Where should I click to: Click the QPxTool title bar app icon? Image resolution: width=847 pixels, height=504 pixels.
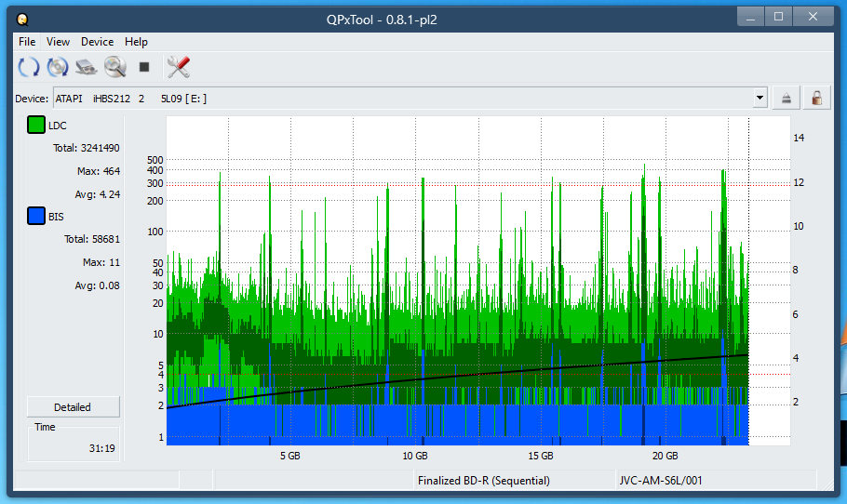point(22,18)
